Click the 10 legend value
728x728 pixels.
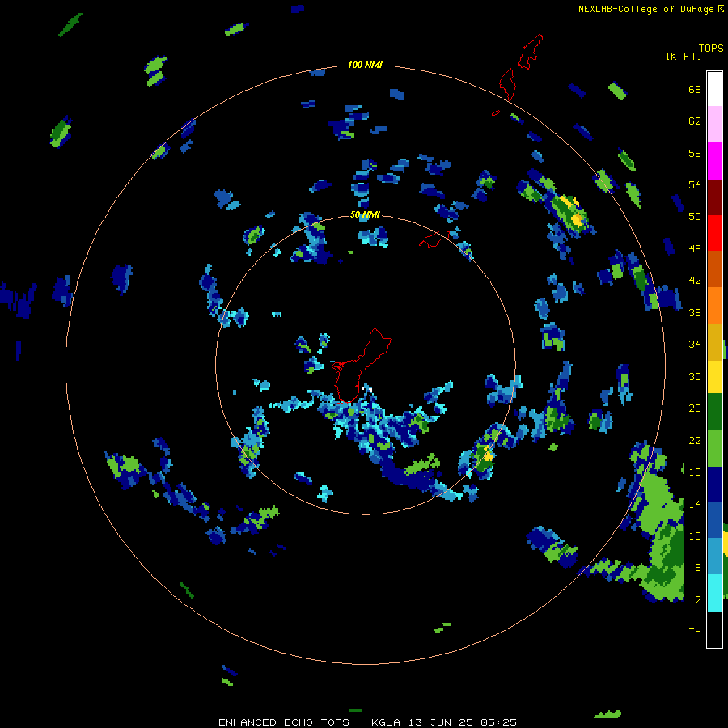pyautogui.click(x=695, y=535)
